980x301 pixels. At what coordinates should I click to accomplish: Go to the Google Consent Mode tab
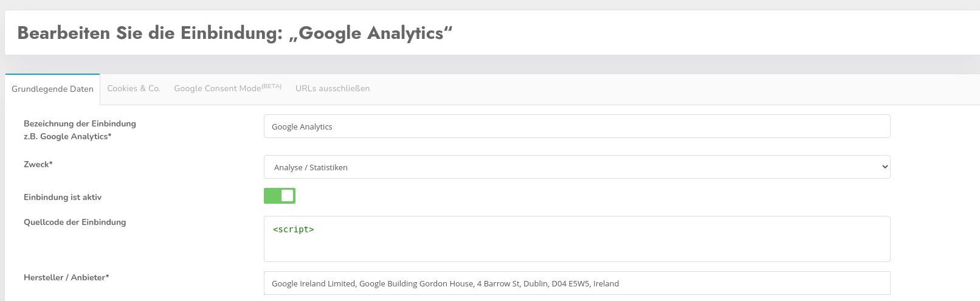pos(218,89)
